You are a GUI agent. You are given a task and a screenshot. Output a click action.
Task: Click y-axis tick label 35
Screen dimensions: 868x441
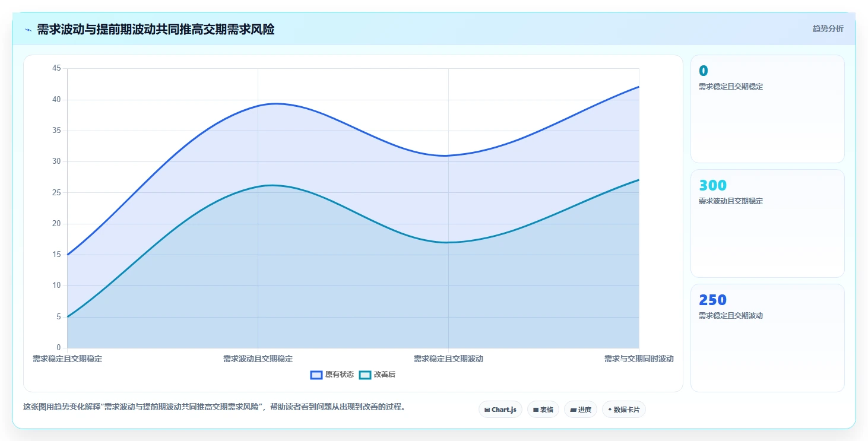(56, 131)
